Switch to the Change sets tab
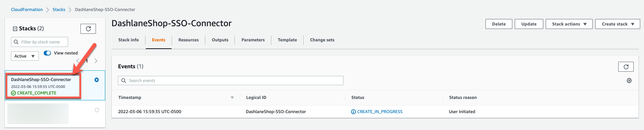The width and height of the screenshot is (644, 130). [322, 40]
